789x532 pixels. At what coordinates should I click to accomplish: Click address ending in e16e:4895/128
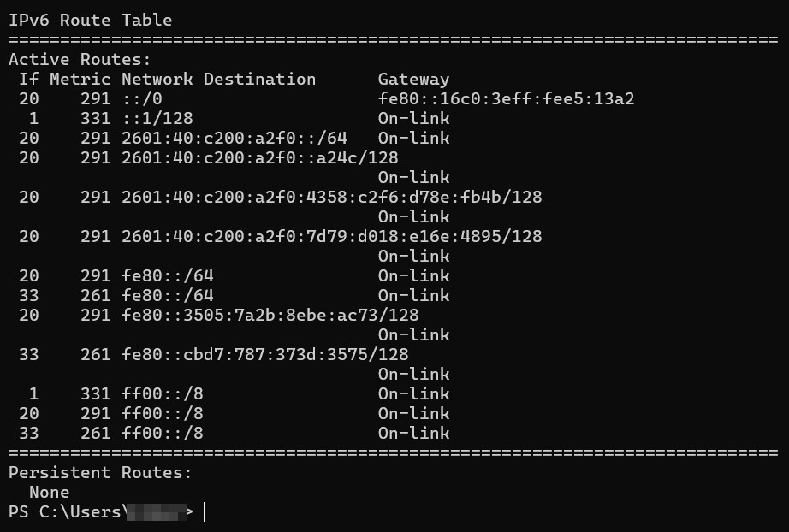tap(331, 236)
